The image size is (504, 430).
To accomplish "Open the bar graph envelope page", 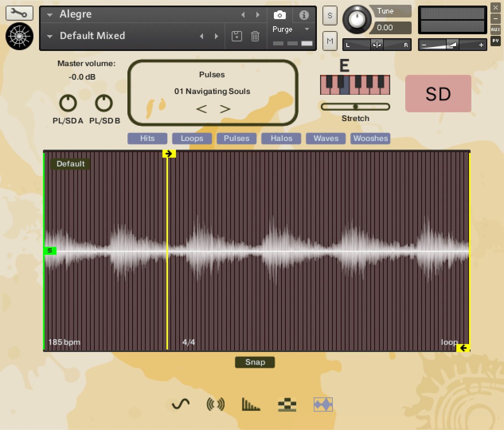I will tap(251, 404).
